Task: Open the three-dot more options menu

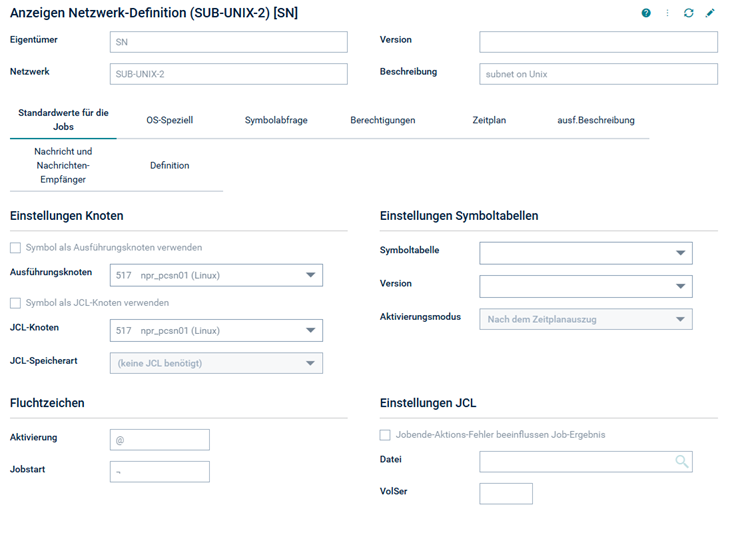Action: click(667, 13)
